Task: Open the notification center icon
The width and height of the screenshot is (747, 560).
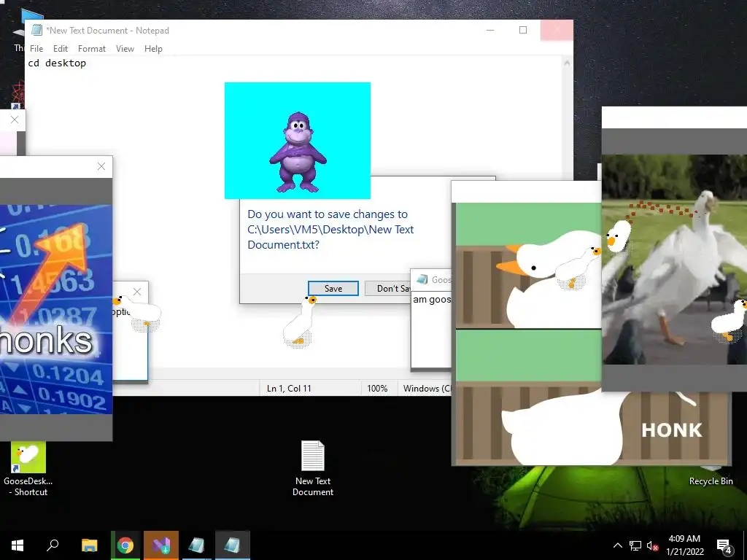Action: [x=724, y=546]
